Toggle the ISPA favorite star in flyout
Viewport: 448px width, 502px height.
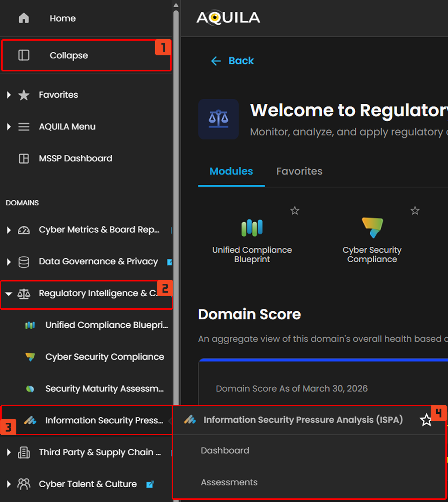coord(426,420)
